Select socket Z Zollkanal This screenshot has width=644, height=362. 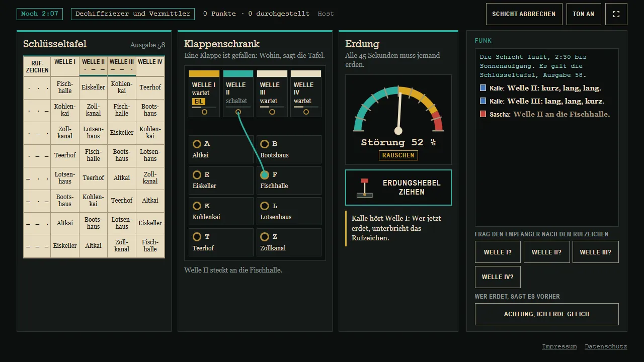point(289,243)
